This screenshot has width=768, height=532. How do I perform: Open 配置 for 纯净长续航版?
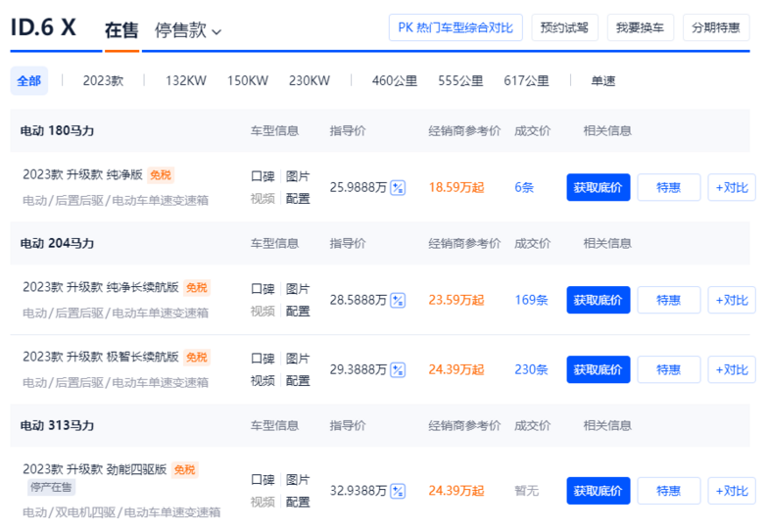tap(298, 312)
